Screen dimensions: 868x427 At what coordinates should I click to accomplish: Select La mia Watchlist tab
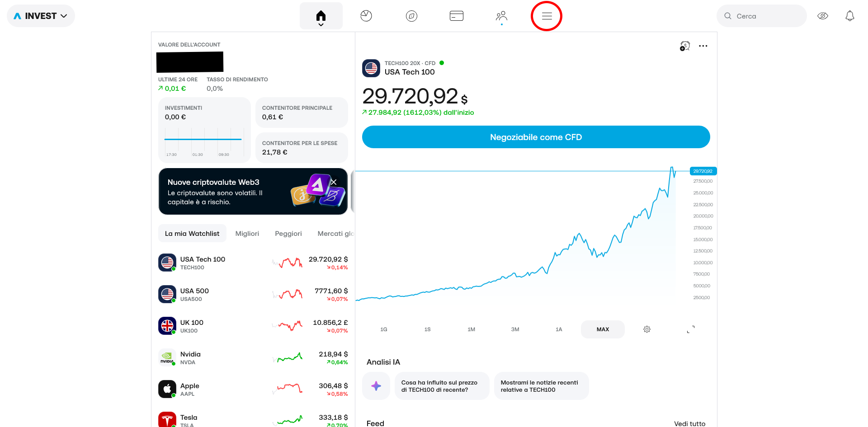[x=192, y=233]
